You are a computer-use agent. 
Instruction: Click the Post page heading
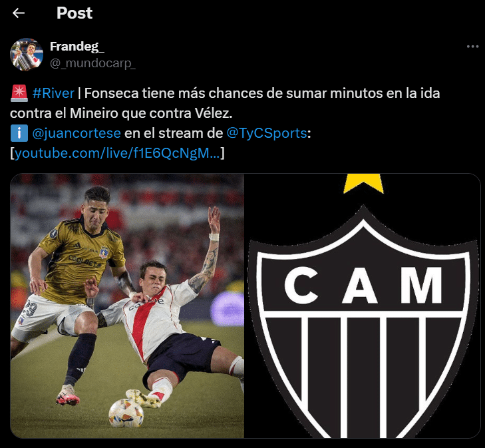tap(75, 13)
